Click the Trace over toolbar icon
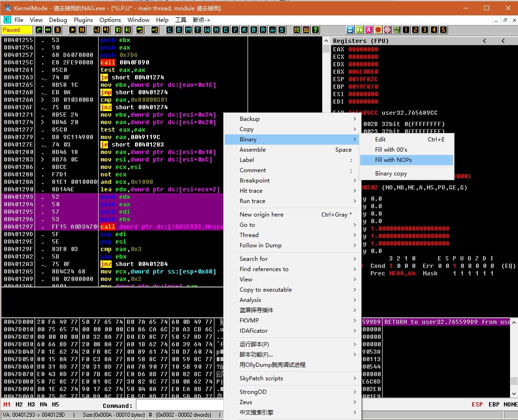Screen dimensions: 518x420 pos(128,30)
